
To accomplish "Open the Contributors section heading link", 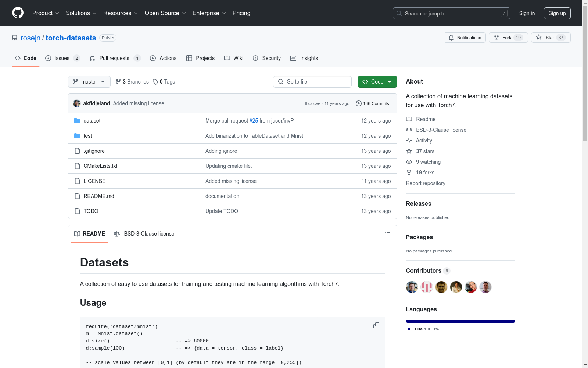I will [x=428, y=271].
